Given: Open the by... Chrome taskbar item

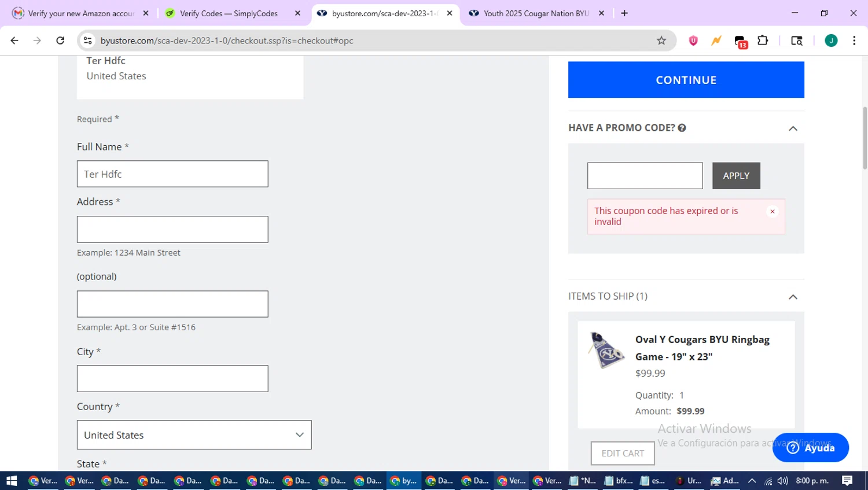Looking at the screenshot, I should (x=404, y=481).
